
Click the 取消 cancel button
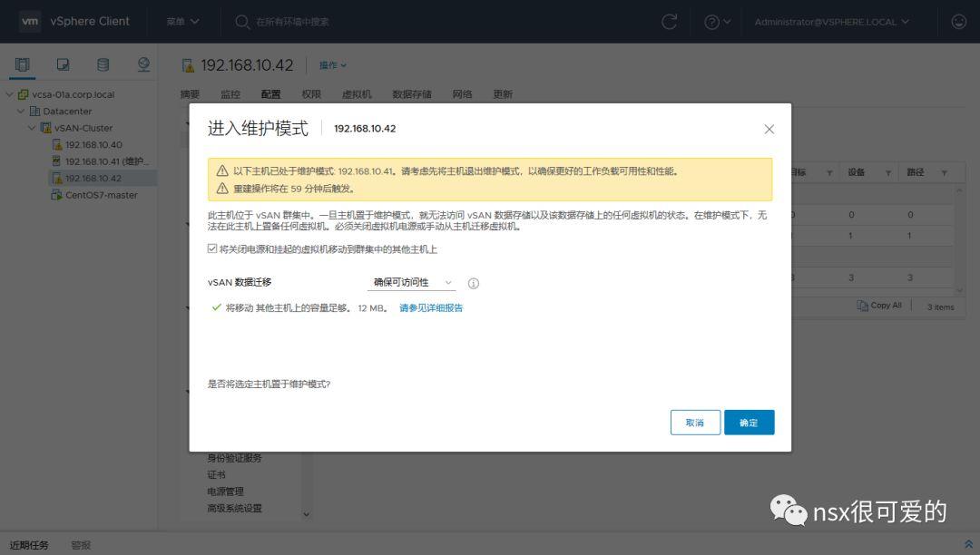pyautogui.click(x=695, y=423)
